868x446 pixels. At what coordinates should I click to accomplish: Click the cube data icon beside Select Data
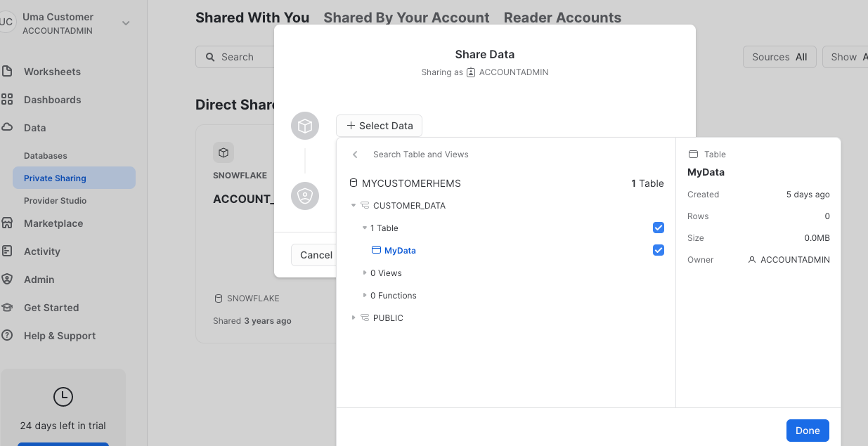point(305,126)
